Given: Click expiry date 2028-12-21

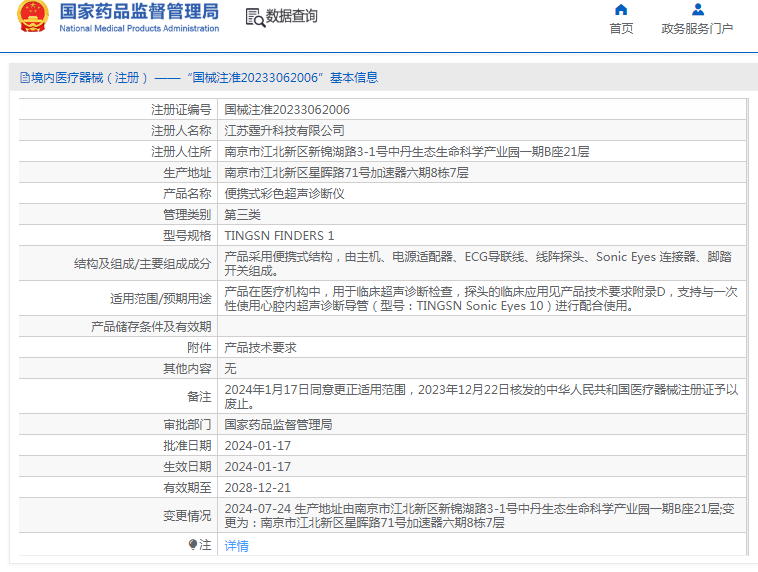Looking at the screenshot, I should [258, 487].
